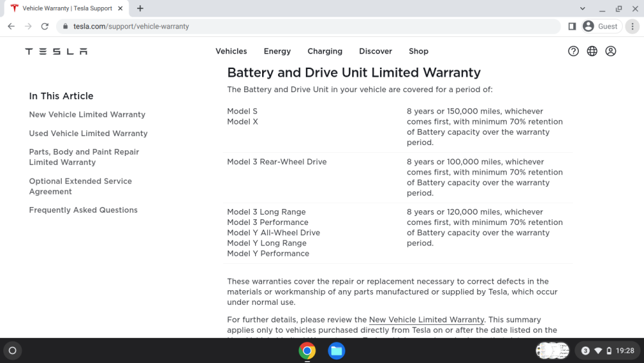Jump to Used Vehicle Limited Warranty section

(x=88, y=133)
